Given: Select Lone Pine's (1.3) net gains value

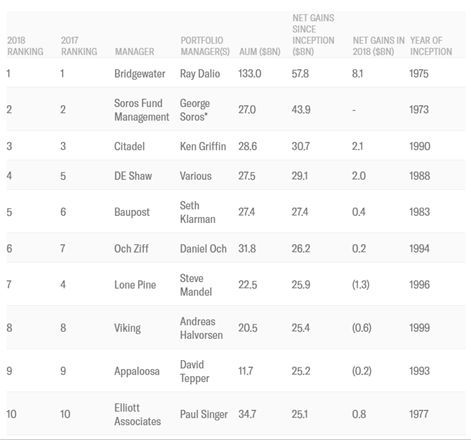Looking at the screenshot, I should [x=361, y=285].
